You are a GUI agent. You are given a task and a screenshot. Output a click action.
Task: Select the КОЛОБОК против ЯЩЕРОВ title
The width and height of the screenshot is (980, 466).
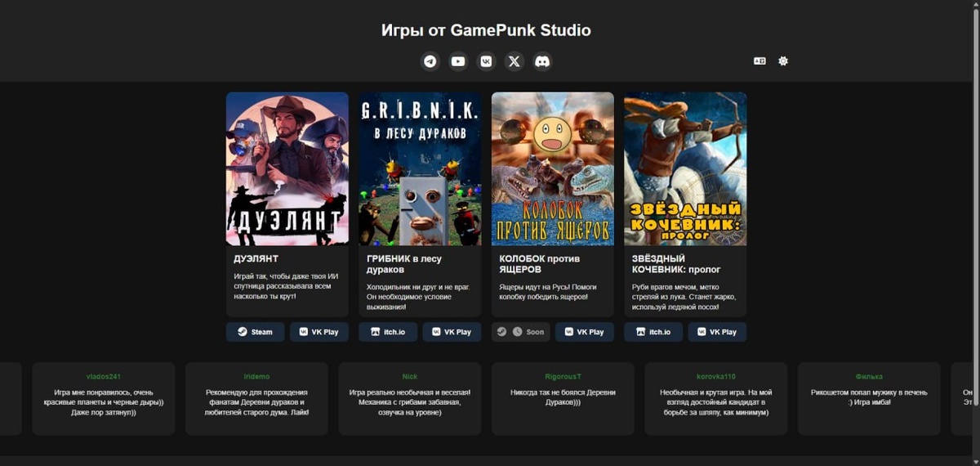[x=540, y=264]
